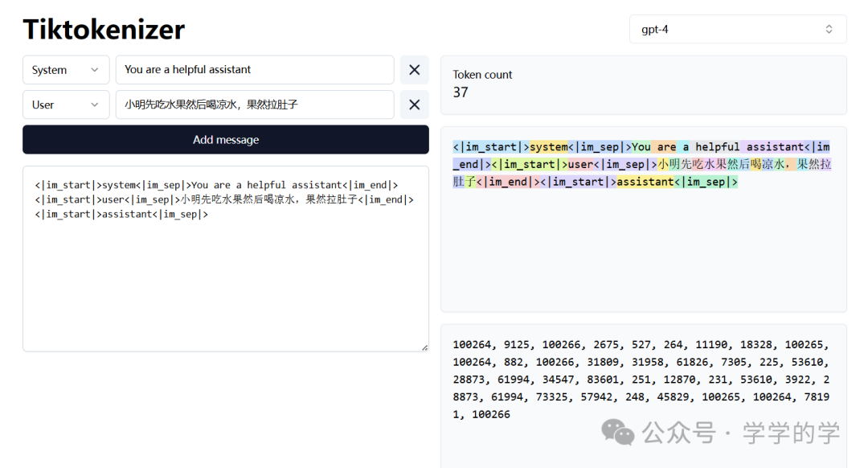The image size is (868, 468).
Task: Edit the Chinese user message field
Action: (x=255, y=105)
